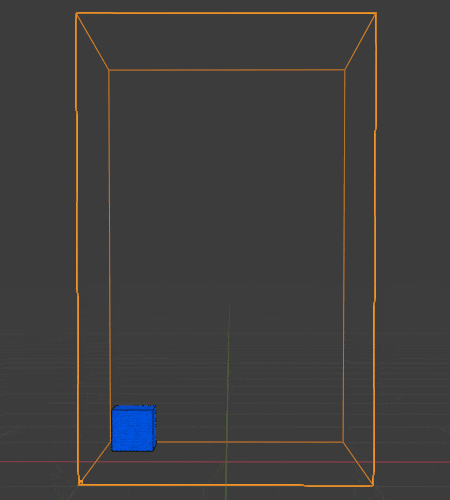Select the blue cube's front face
The height and width of the screenshot is (500, 450).
tap(132, 430)
